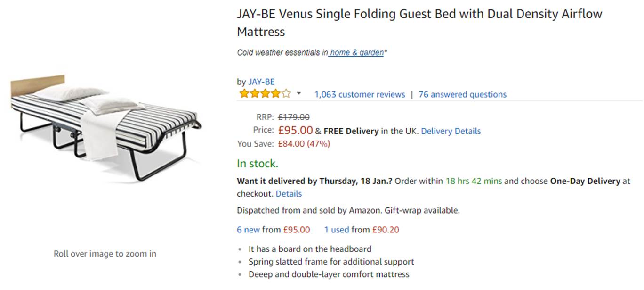Click the four-star rating icon
This screenshot has height=290, width=644.
pos(265,94)
